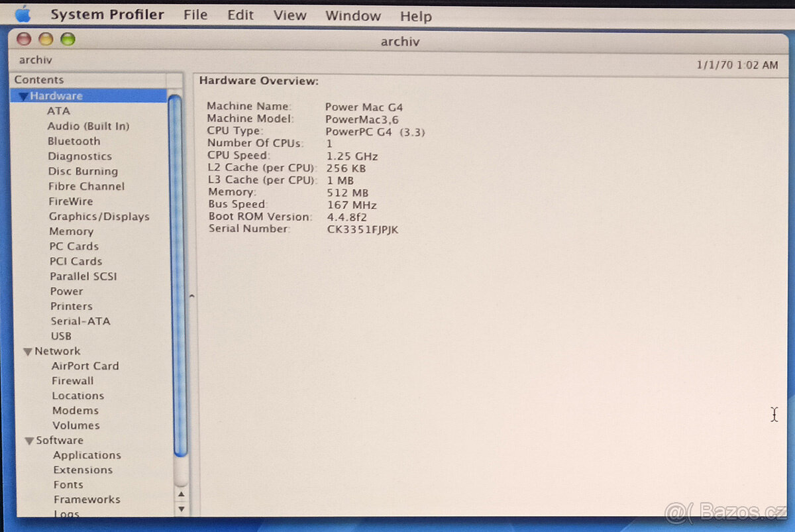This screenshot has width=795, height=532.
Task: Select AirPort Card under Network
Action: click(85, 366)
